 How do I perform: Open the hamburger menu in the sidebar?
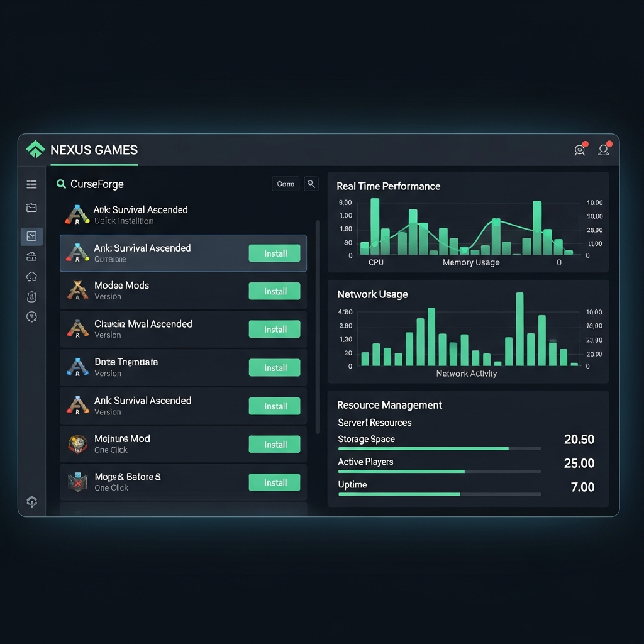pyautogui.click(x=31, y=184)
